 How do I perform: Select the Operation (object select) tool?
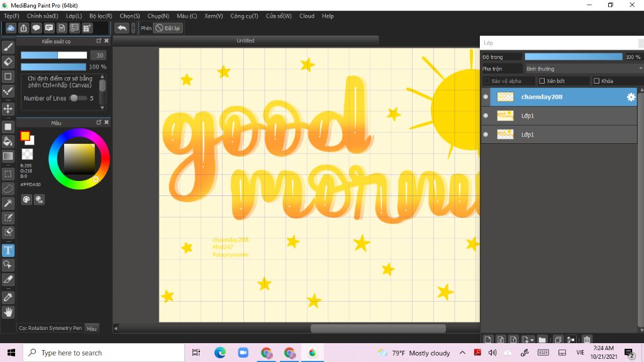[8, 265]
